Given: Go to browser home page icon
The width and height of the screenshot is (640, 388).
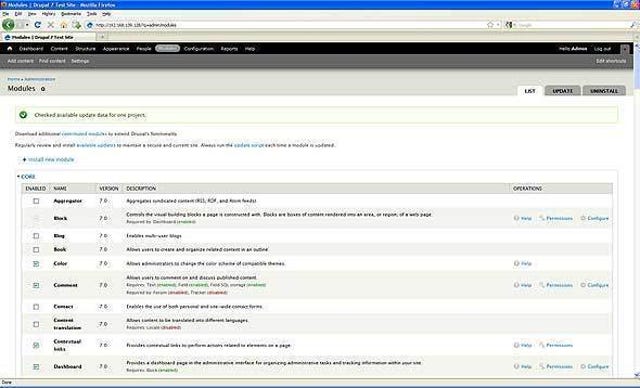Looking at the screenshot, I should 64,25.
